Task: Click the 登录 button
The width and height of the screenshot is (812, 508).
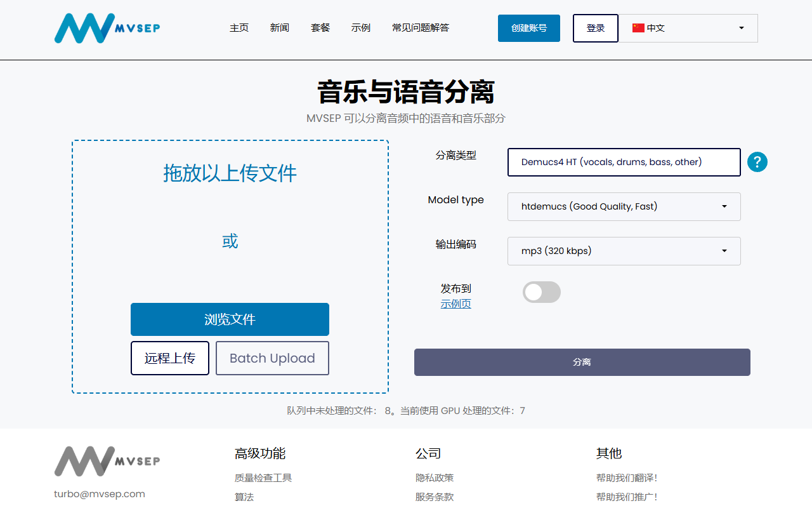Action: [596, 28]
